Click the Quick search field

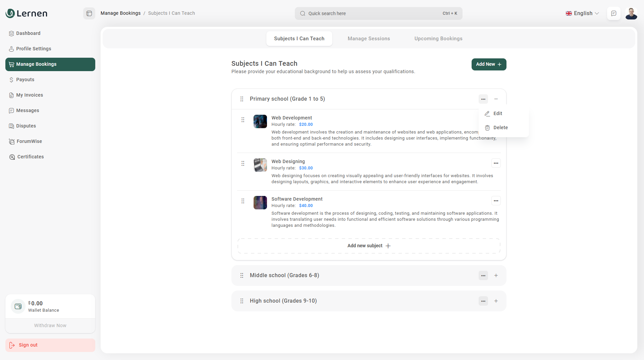coord(378,13)
